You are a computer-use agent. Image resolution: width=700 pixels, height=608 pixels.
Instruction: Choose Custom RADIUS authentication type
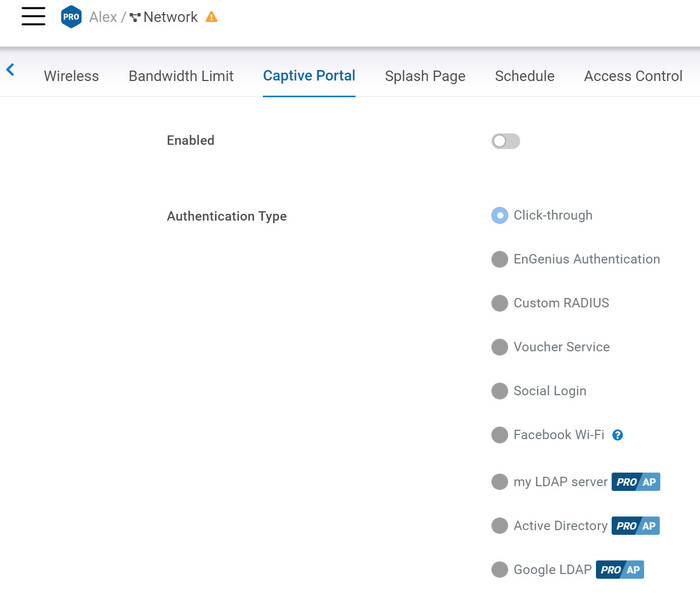point(500,303)
